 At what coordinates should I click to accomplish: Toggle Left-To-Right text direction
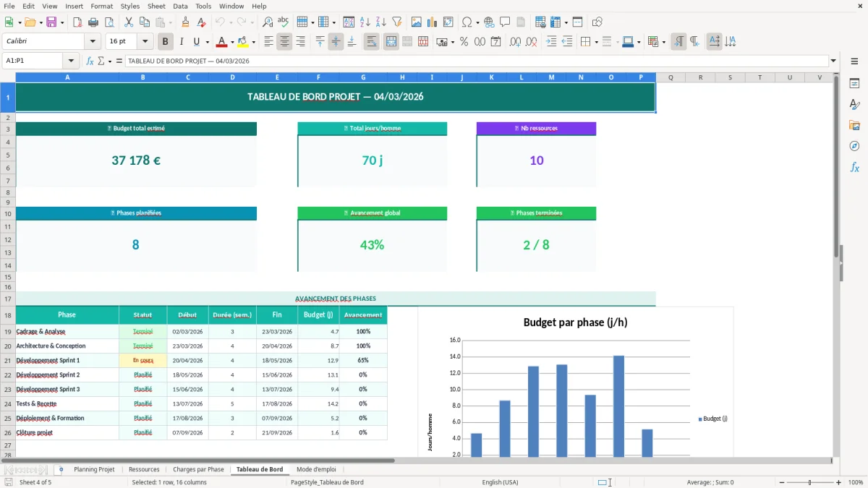coord(678,42)
